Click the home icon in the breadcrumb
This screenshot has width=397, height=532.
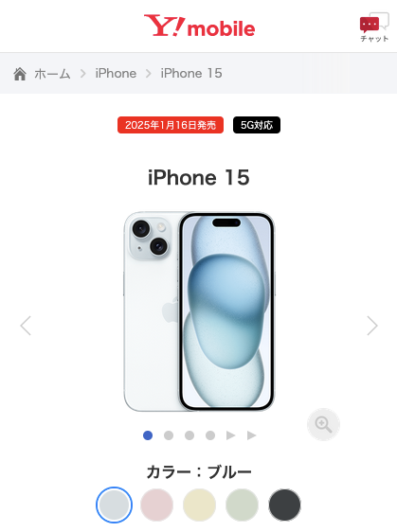(20, 74)
